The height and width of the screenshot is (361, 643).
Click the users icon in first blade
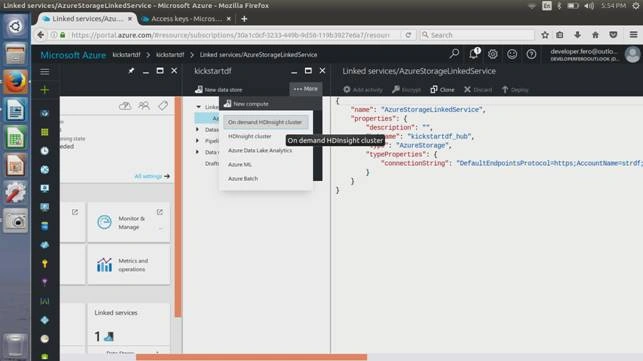point(144,106)
